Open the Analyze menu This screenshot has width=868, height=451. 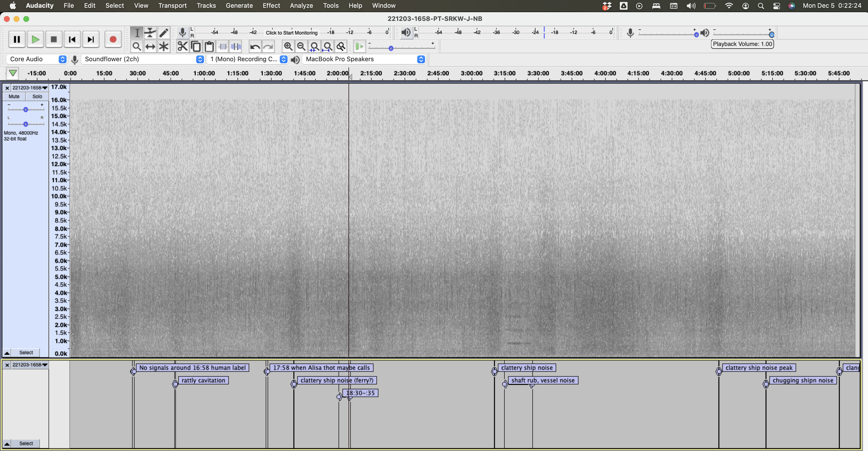(301, 5)
